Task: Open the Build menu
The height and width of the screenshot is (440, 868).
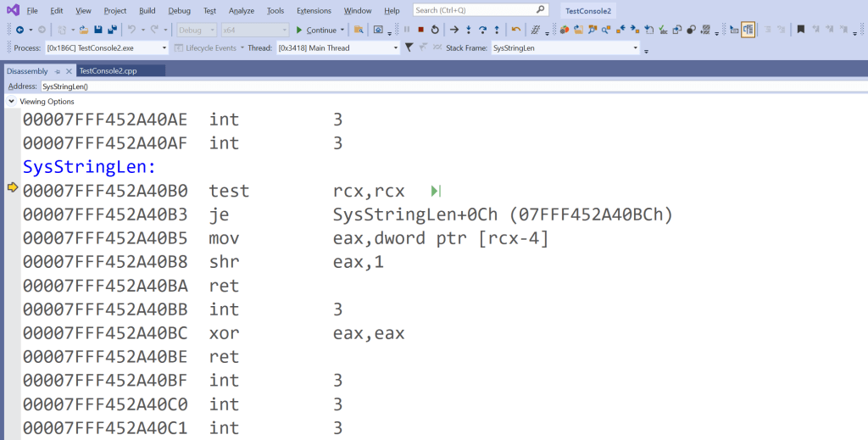Action: tap(147, 10)
